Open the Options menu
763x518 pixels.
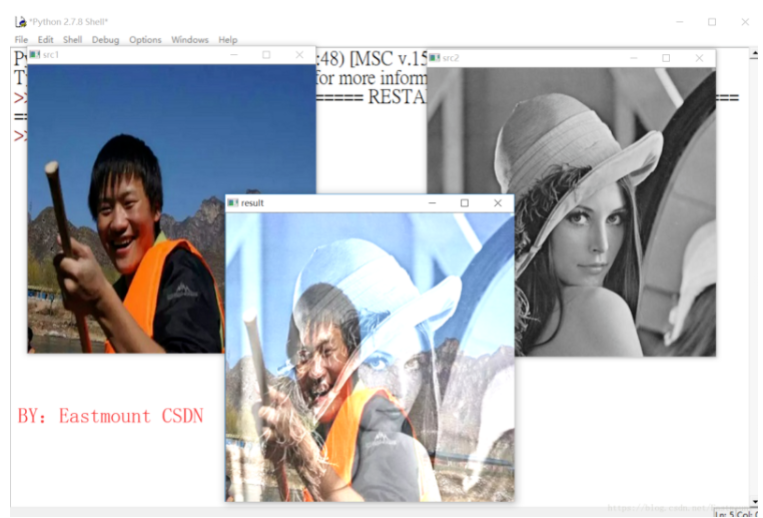click(145, 40)
